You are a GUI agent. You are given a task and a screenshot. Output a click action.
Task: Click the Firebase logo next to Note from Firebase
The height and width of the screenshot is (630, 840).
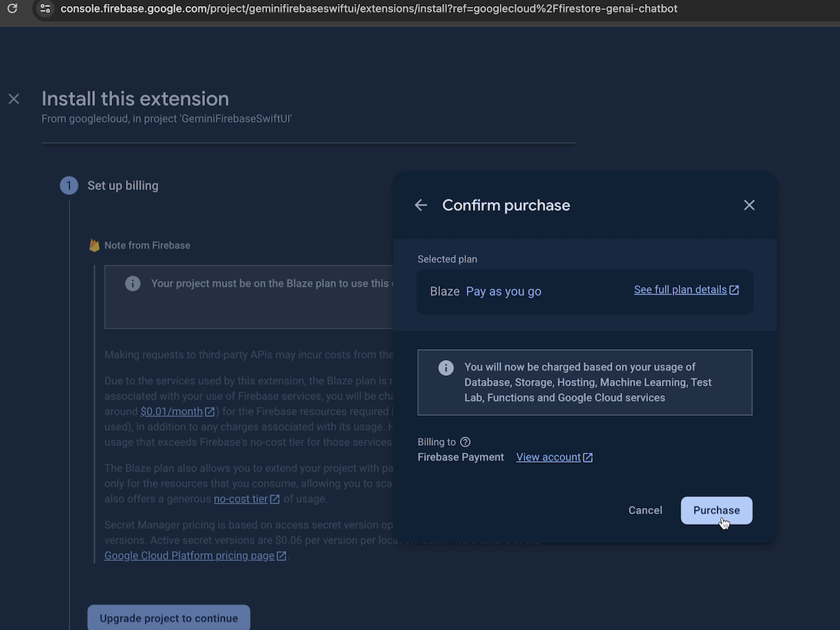coord(94,246)
